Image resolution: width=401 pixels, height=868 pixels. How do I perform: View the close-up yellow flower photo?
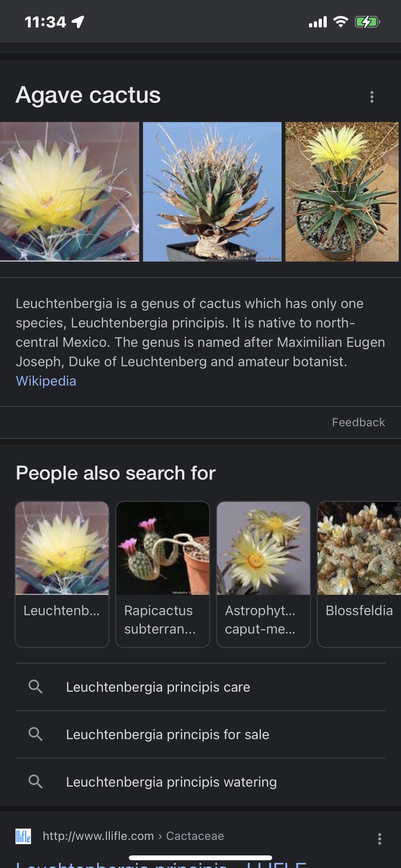(x=69, y=191)
